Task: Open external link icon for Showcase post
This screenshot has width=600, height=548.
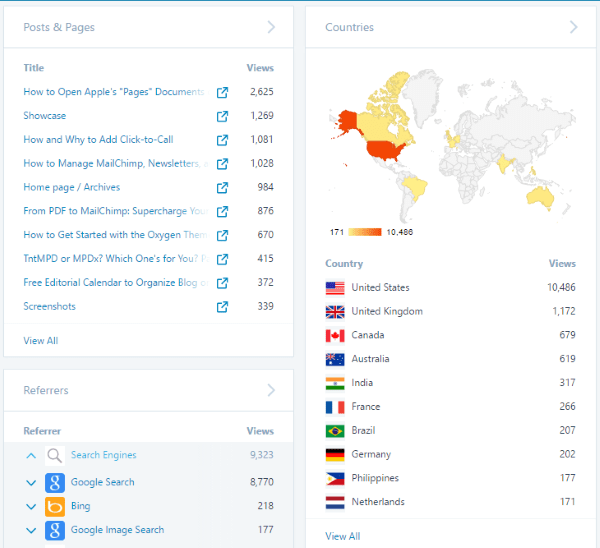Action: (222, 116)
